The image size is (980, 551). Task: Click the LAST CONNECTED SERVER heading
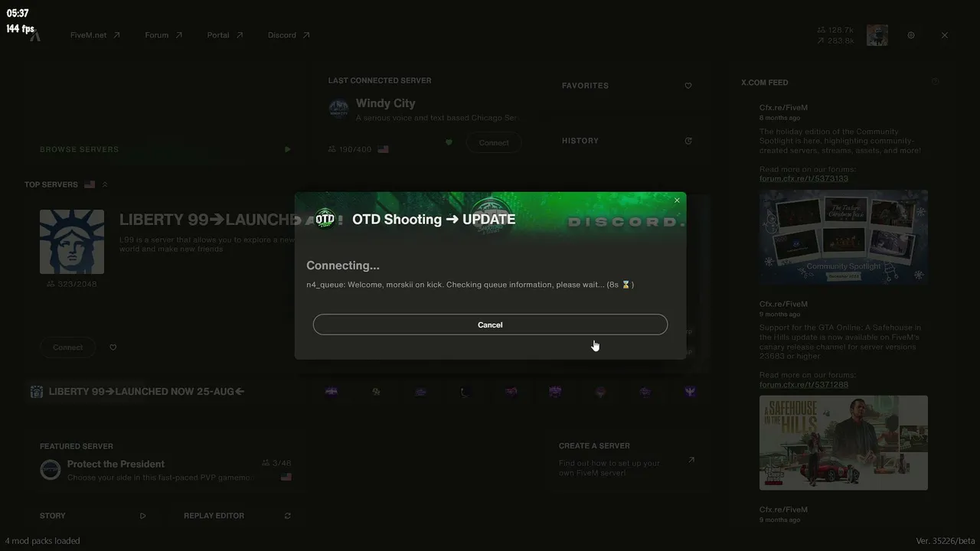click(x=380, y=80)
